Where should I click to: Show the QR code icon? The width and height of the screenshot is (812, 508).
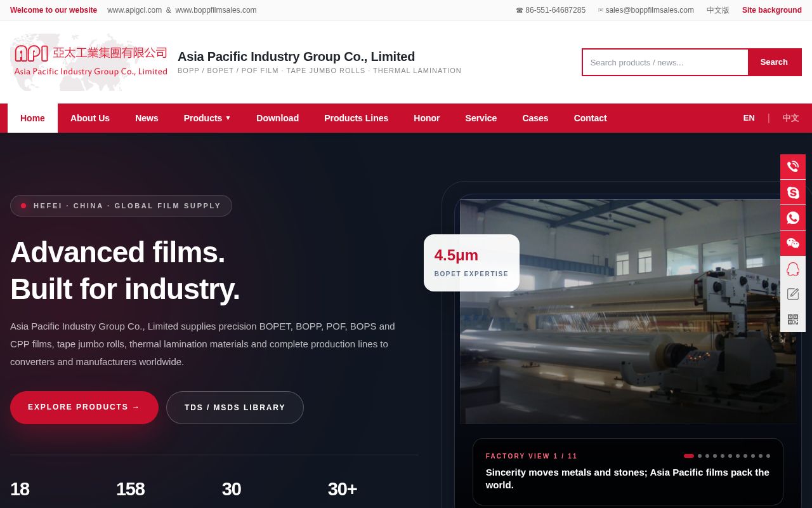coord(793,319)
